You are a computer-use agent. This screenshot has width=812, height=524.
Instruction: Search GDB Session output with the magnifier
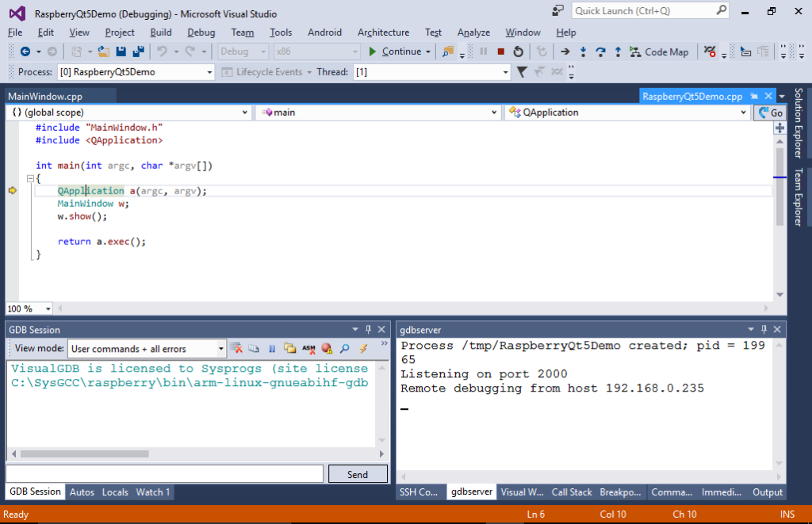pyautogui.click(x=344, y=347)
